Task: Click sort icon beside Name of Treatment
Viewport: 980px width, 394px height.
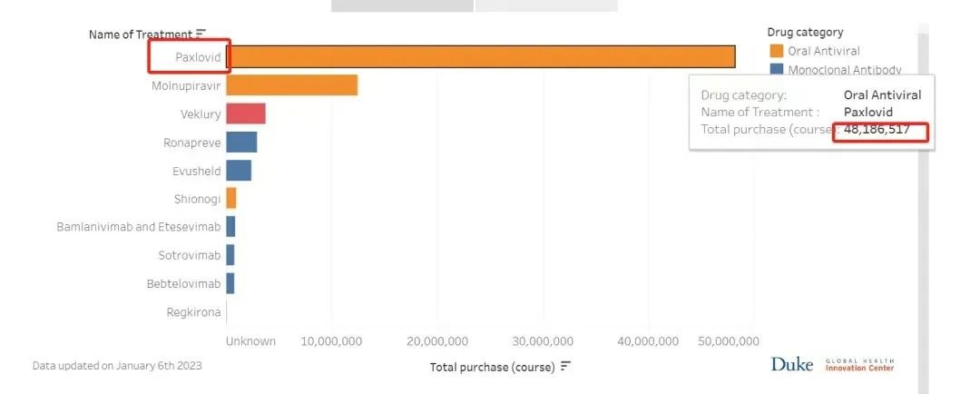Action: pos(201,34)
